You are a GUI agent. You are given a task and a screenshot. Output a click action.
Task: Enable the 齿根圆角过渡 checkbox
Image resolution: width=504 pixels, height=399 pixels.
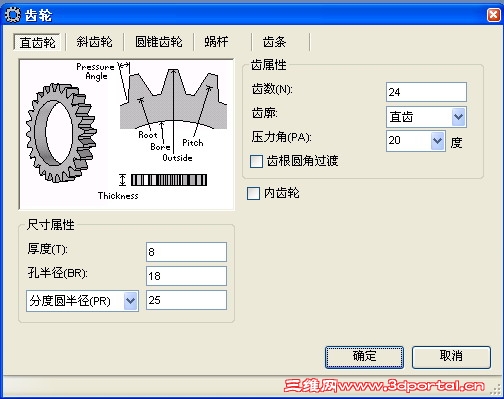[256, 161]
